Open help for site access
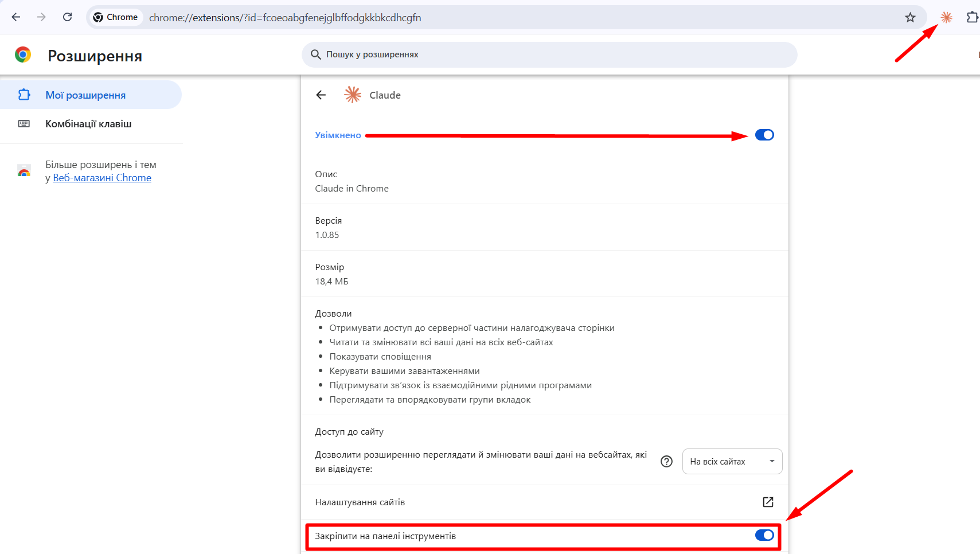This screenshot has width=980, height=554. click(666, 462)
